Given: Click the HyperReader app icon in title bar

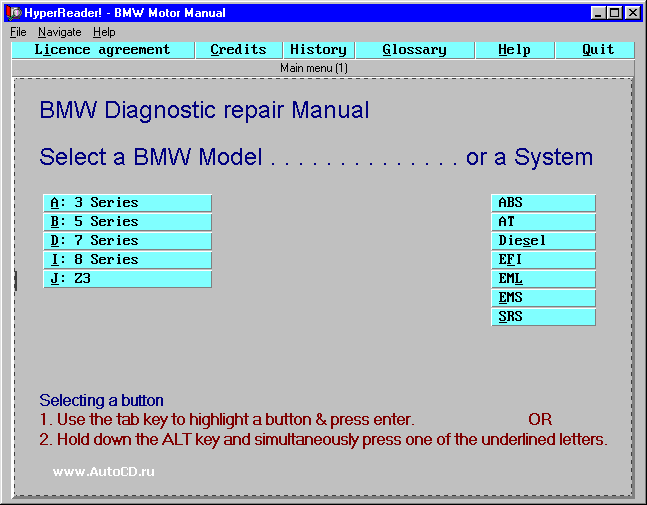Looking at the screenshot, I should pyautogui.click(x=14, y=13).
